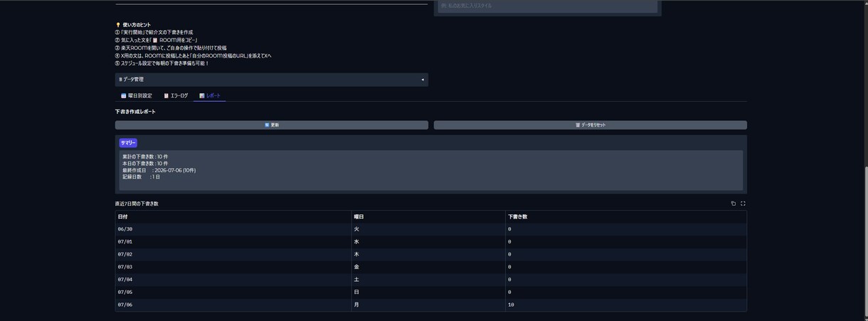Viewport: 868px width, 321px height.
Task: Click the 下書き作成レポート heading
Action: pyautogui.click(x=135, y=112)
